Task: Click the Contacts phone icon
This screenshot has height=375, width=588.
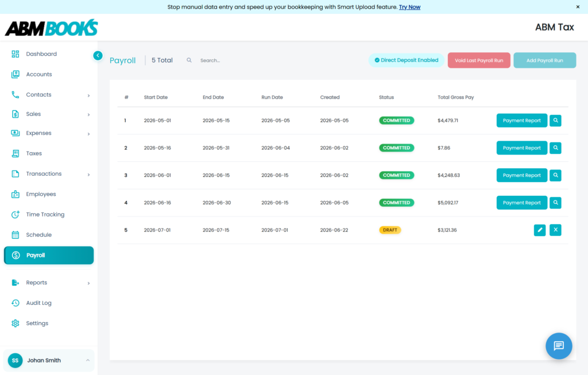Action: tap(16, 95)
